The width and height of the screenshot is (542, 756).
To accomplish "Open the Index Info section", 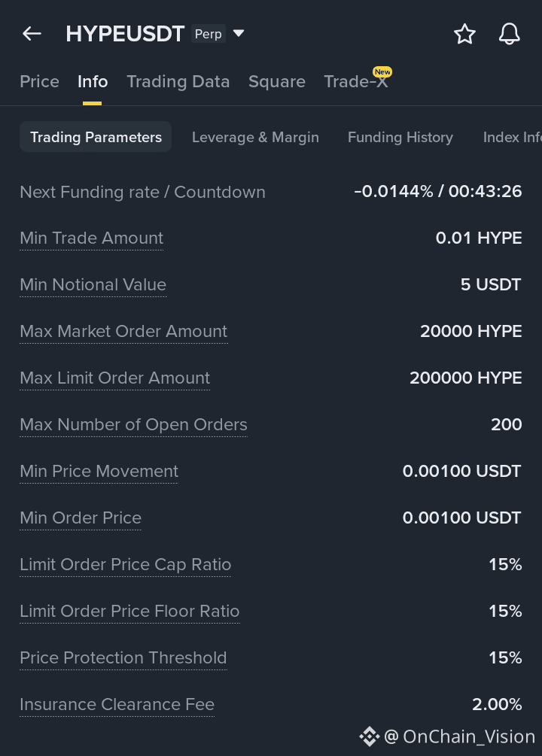I will 512,137.
